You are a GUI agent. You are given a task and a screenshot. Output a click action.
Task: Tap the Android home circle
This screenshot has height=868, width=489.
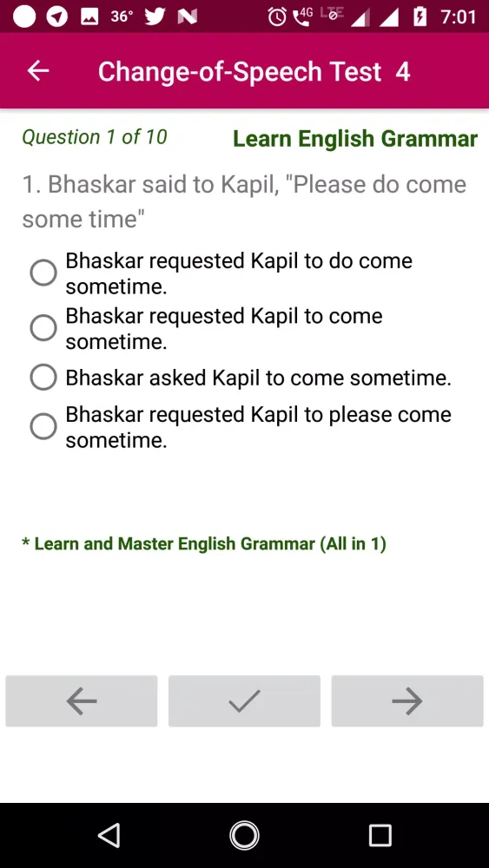pos(244,835)
